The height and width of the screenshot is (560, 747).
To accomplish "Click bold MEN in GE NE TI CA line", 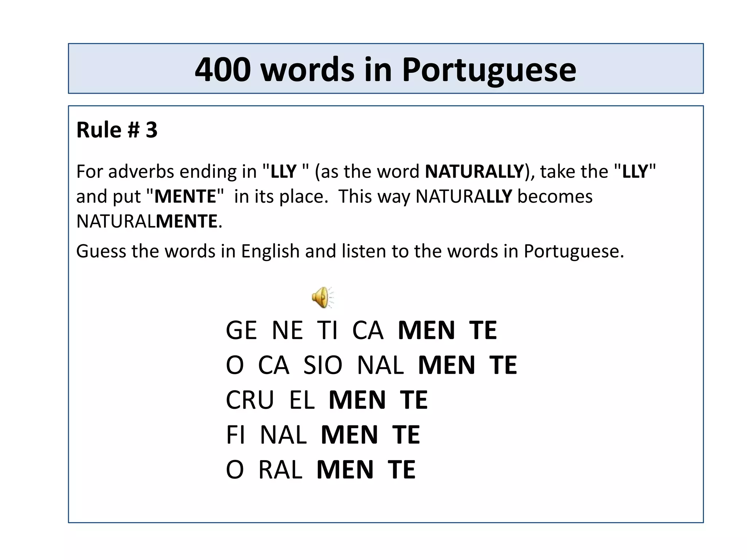I will (426, 331).
